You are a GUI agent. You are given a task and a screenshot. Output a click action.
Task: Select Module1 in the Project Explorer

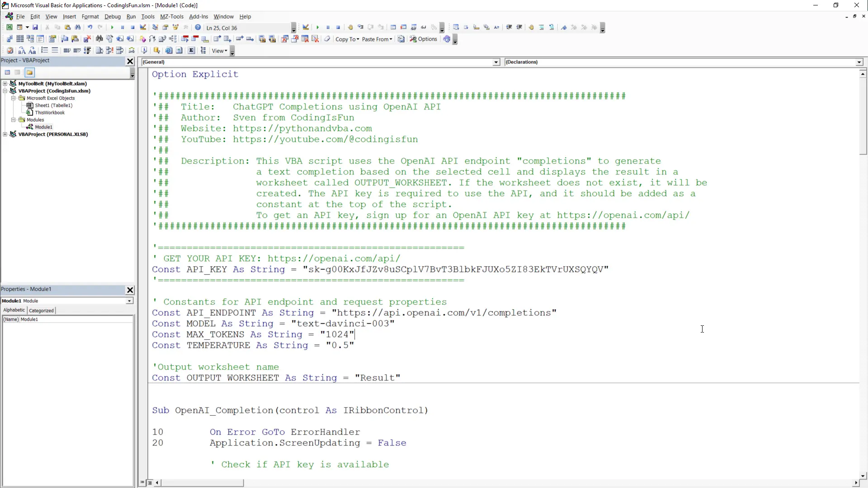pyautogui.click(x=43, y=127)
